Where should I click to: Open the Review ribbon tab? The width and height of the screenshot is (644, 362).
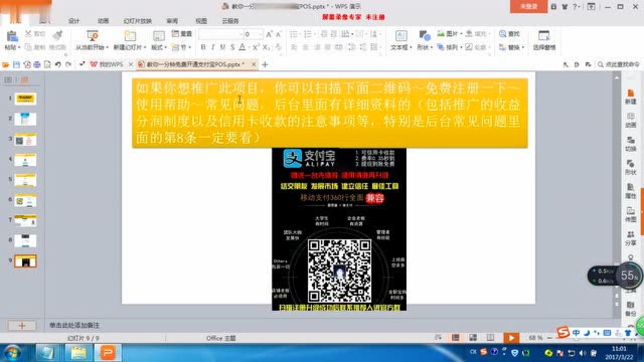click(x=172, y=21)
